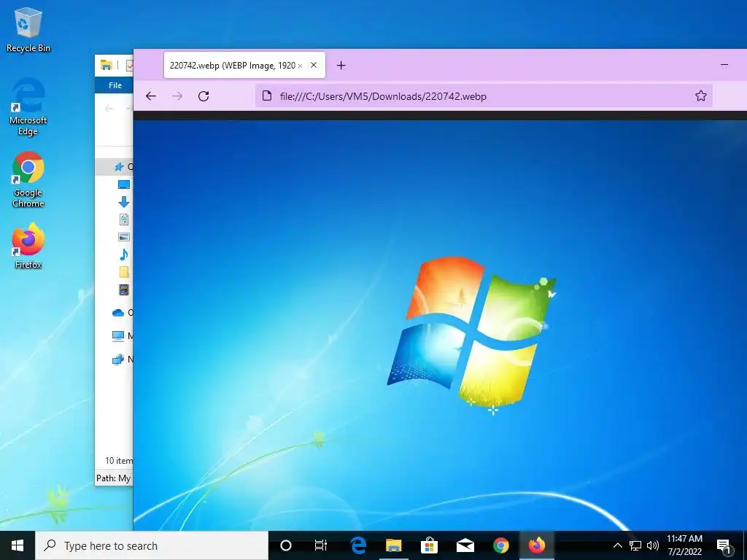Open a new Firefox tab
747x560 pixels.
[x=341, y=65]
